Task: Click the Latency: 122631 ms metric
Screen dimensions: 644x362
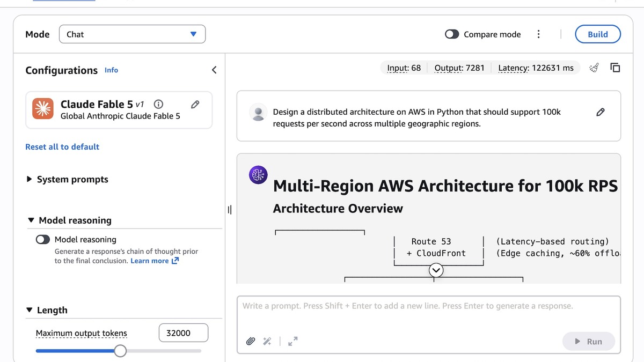Action: (x=536, y=68)
